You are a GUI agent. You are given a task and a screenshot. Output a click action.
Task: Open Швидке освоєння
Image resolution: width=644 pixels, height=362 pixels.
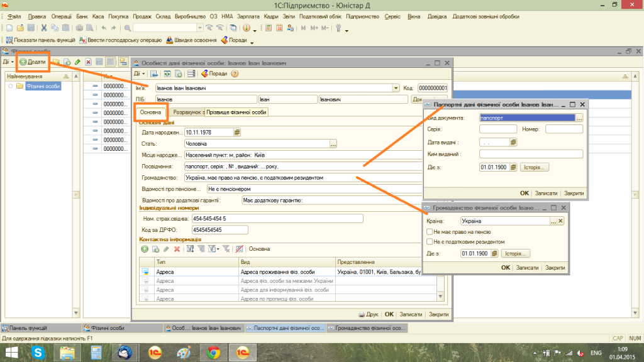point(191,40)
